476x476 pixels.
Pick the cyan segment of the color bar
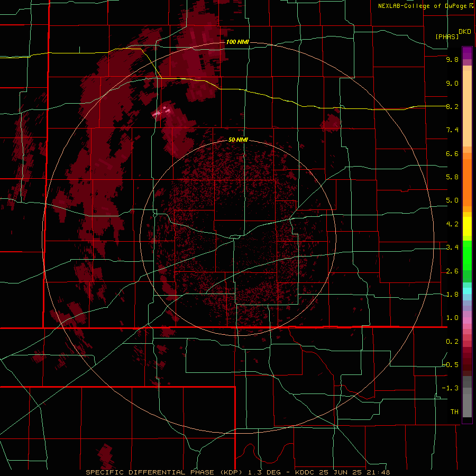(467, 291)
